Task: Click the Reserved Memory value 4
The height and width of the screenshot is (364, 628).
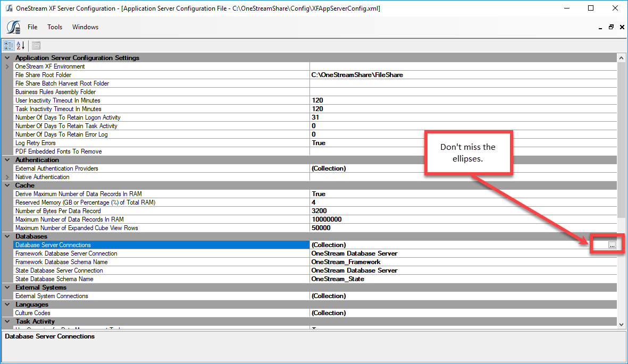Action: point(314,202)
